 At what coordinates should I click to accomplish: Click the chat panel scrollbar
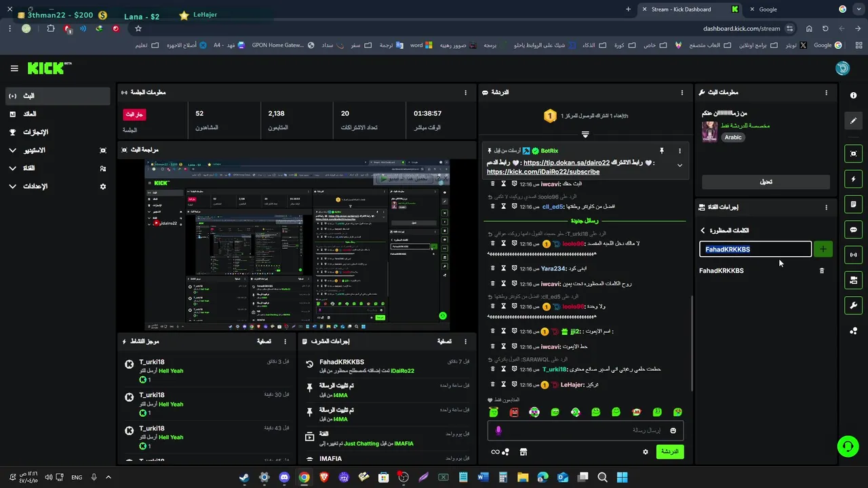692,343
